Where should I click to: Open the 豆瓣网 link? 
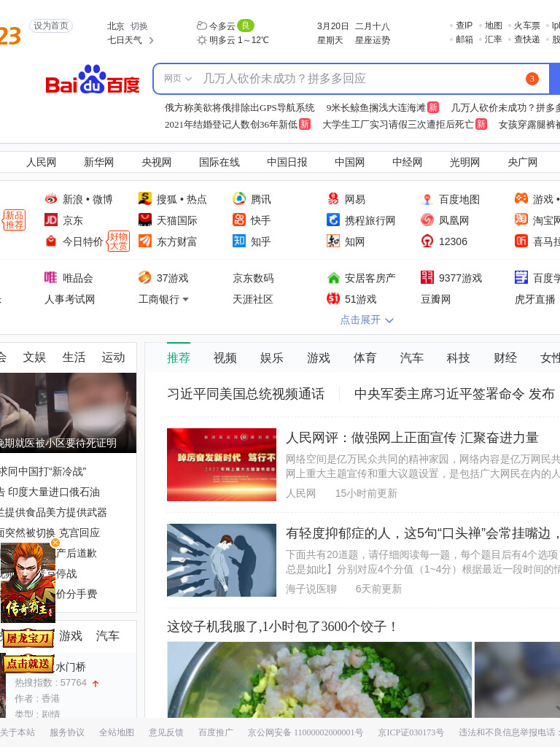436,299
